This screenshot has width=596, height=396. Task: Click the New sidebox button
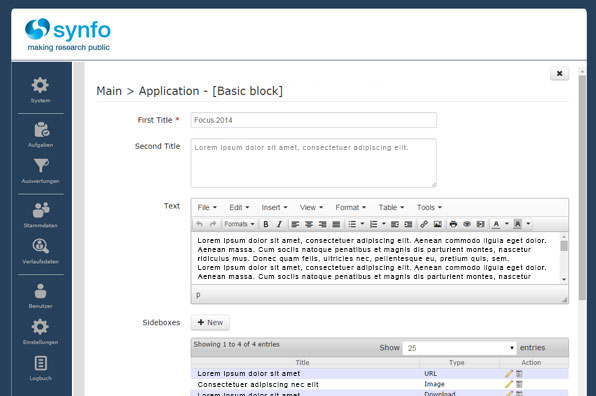point(210,323)
